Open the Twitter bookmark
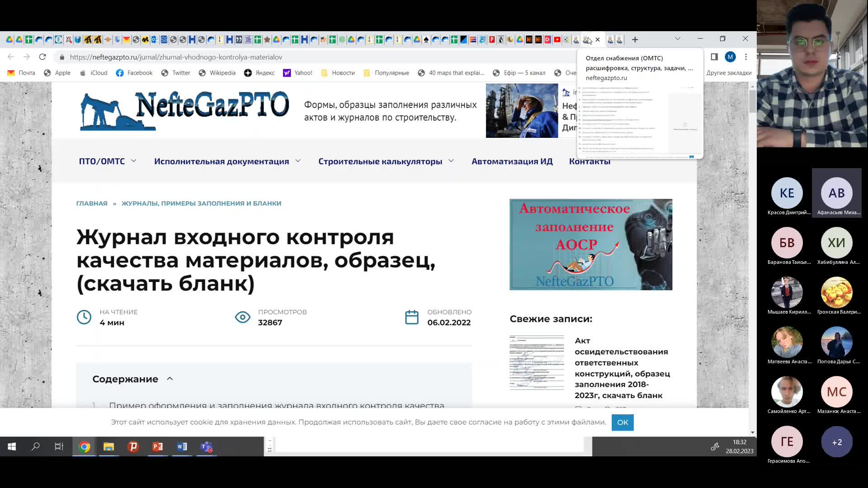This screenshot has width=868, height=488. (176, 73)
